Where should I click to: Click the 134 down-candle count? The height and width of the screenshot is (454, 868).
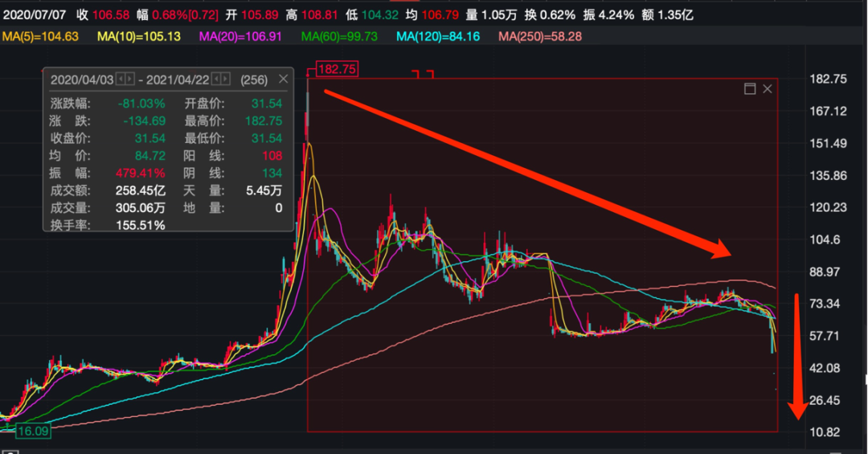coord(272,173)
